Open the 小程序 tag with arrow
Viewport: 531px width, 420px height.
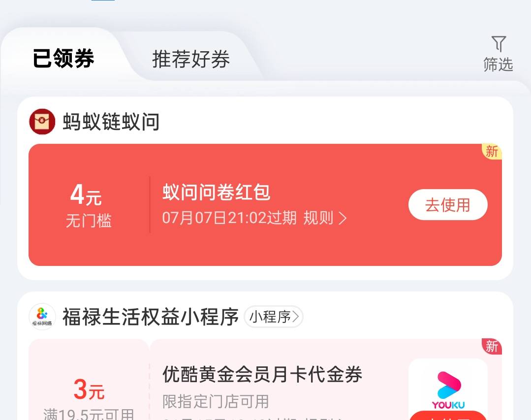274,317
